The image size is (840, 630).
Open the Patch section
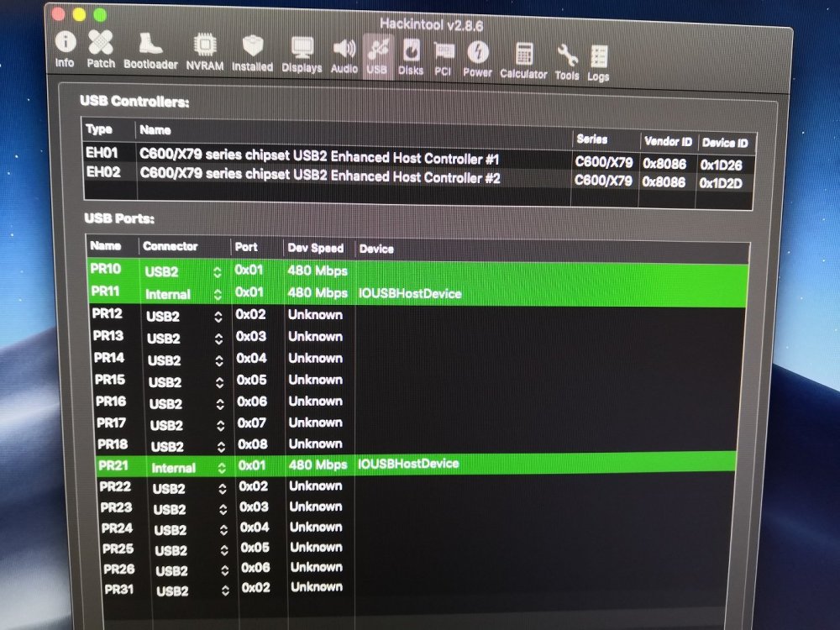coord(101,50)
